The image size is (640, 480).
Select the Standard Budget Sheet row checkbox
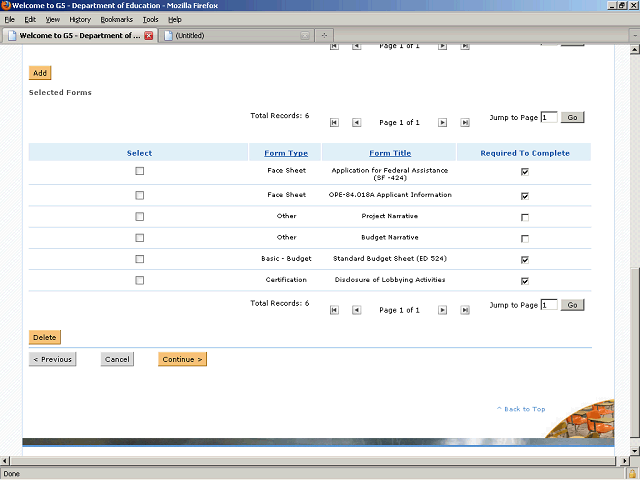point(140,259)
